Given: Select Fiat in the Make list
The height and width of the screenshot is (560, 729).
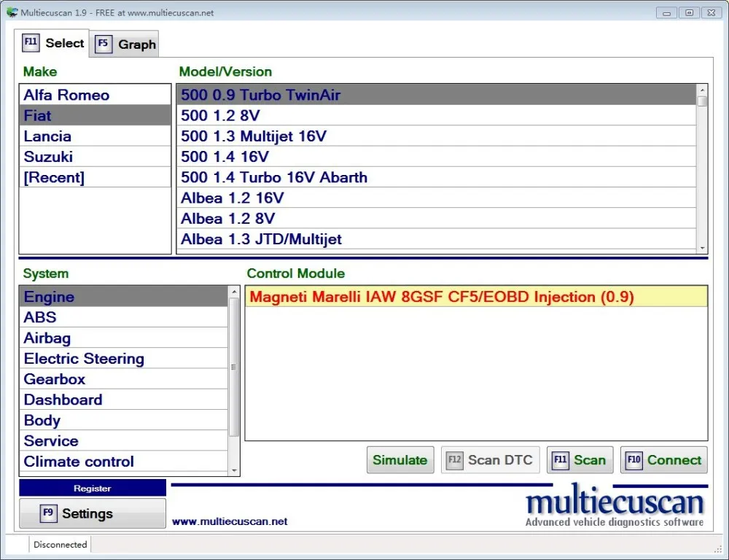Looking at the screenshot, I should [x=95, y=115].
